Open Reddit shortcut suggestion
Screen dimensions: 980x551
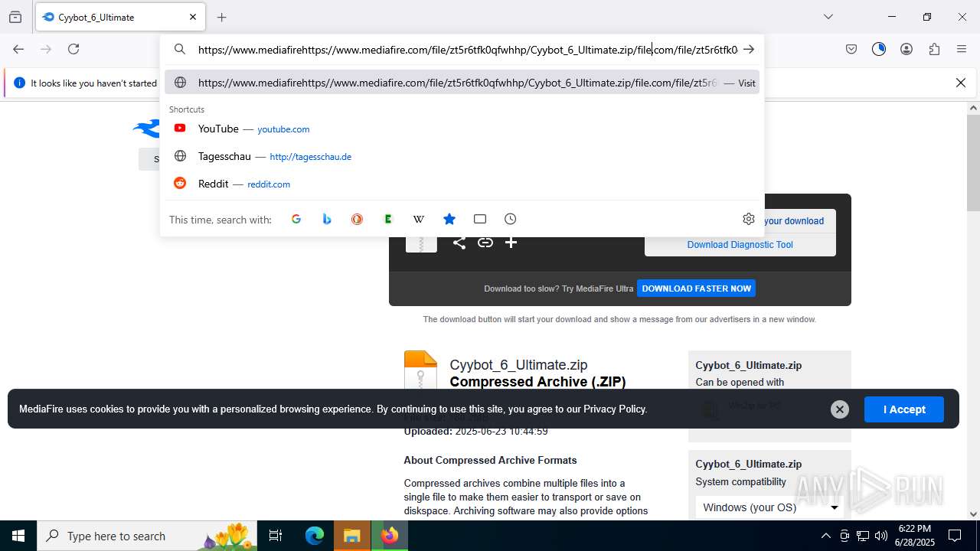(x=462, y=184)
